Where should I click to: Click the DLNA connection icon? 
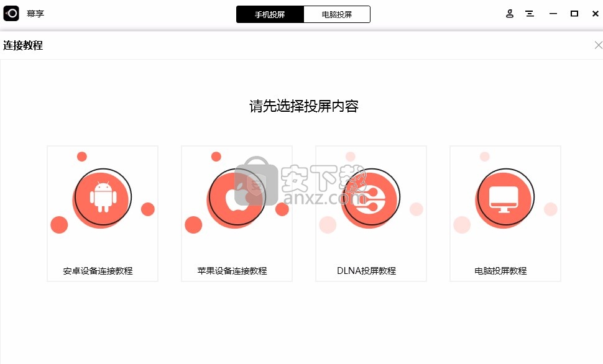click(x=371, y=198)
